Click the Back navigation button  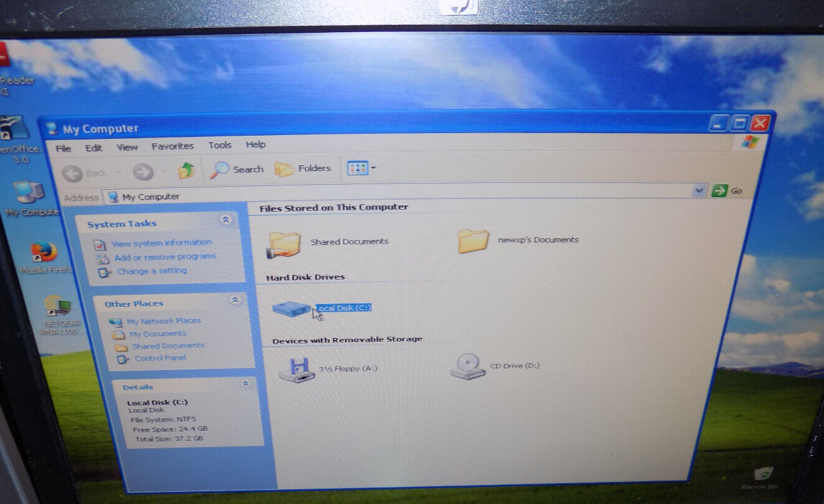tap(86, 173)
